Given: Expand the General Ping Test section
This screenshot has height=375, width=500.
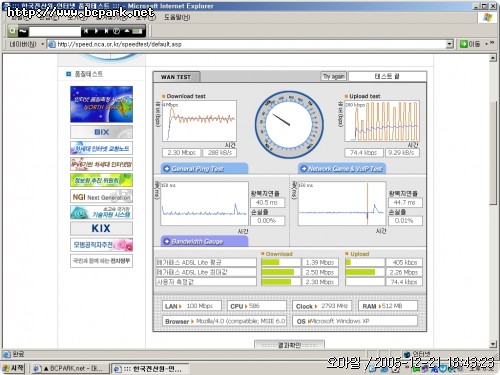Looking at the screenshot, I should 204,169.
